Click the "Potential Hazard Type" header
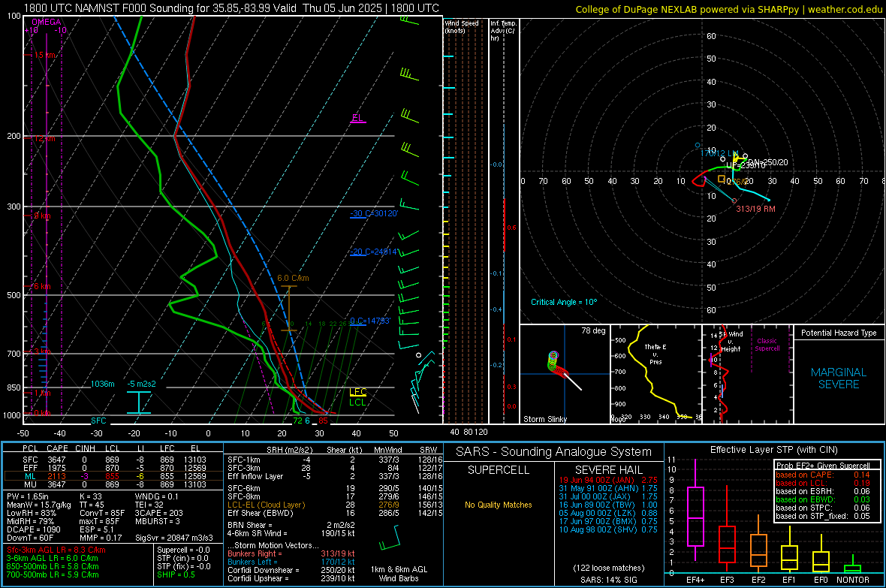The image size is (886, 588). tap(839, 333)
